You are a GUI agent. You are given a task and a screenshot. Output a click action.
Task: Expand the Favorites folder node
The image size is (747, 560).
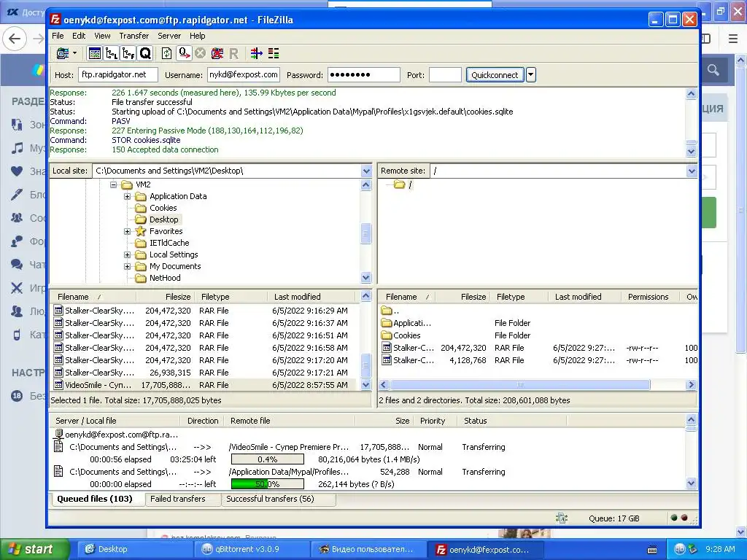point(127,231)
